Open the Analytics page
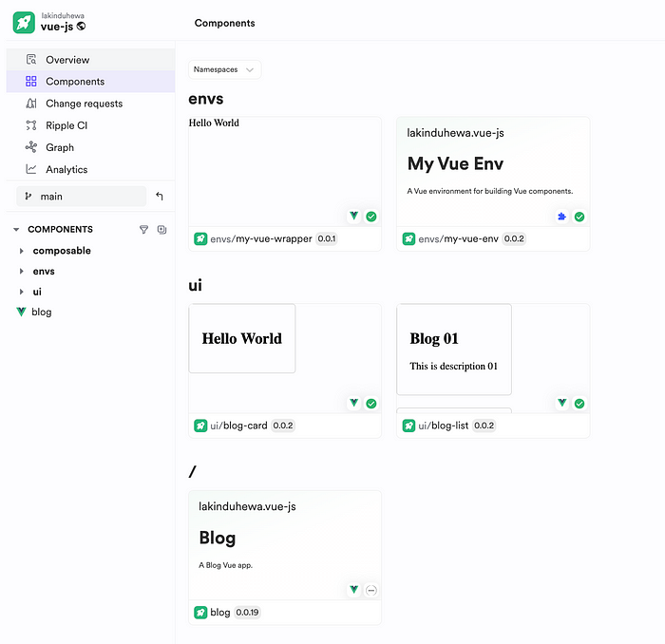Viewport: 665px width, 644px height. click(x=90, y=169)
